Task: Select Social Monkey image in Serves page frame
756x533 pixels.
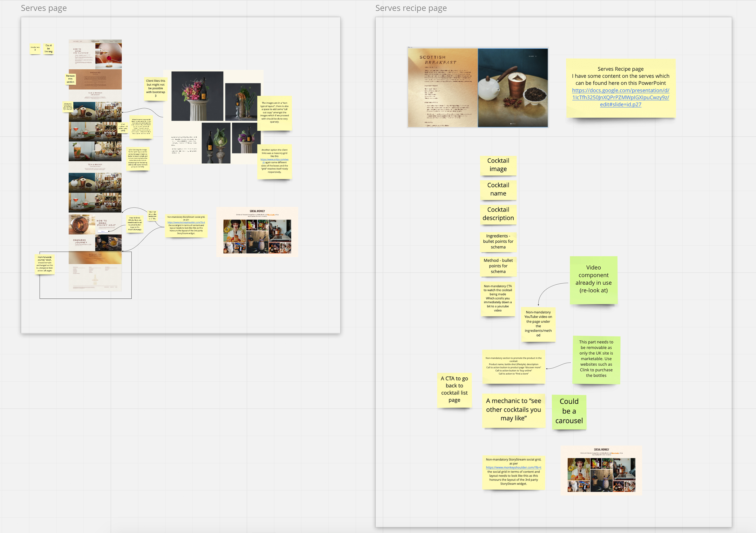Action: pyautogui.click(x=257, y=232)
